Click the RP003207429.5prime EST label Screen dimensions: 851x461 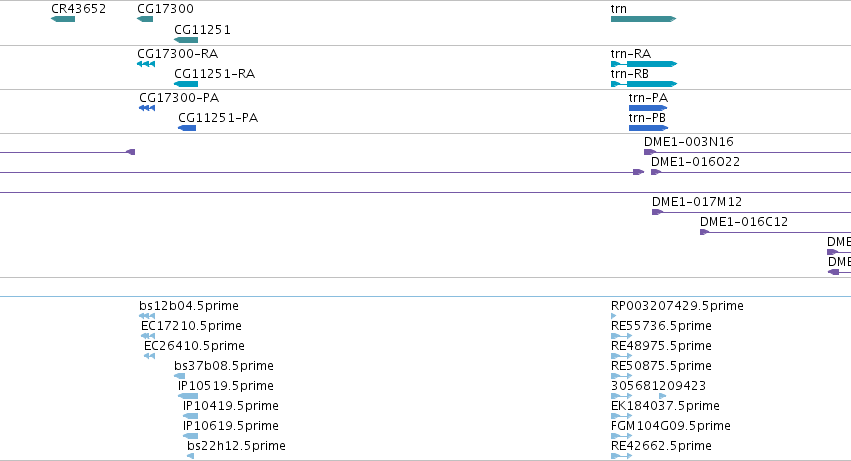[677, 306]
